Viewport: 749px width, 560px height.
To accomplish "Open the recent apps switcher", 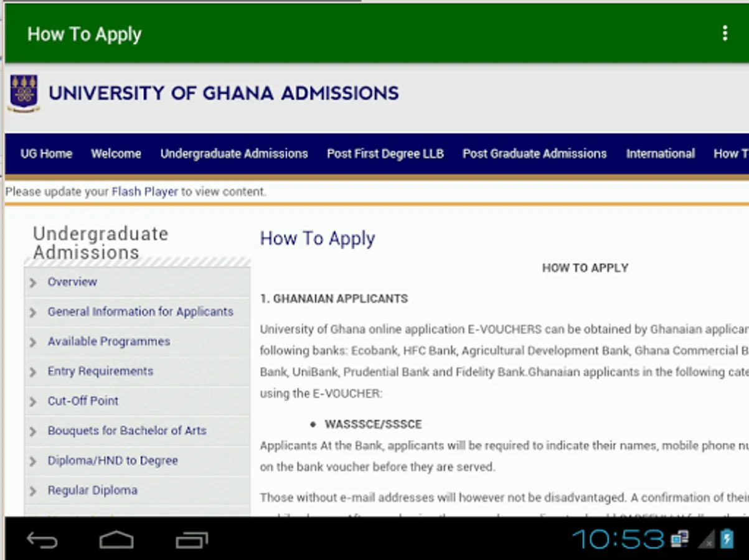I will tap(191, 539).
